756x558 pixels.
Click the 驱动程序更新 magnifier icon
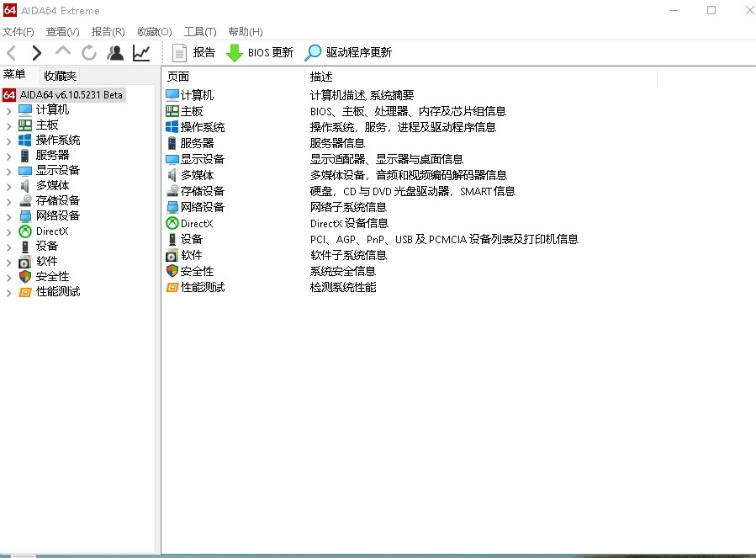point(313,53)
